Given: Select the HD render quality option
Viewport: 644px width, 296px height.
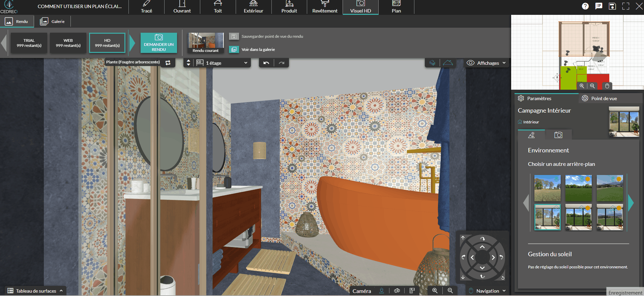Looking at the screenshot, I should pos(107,43).
